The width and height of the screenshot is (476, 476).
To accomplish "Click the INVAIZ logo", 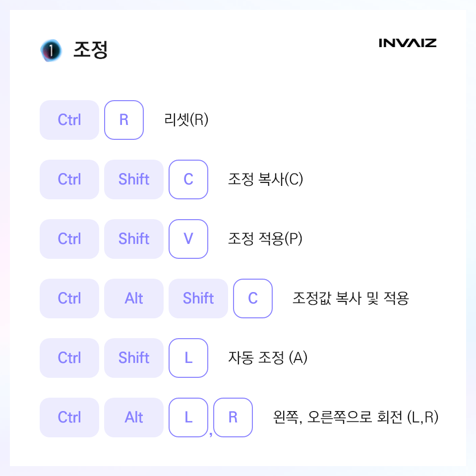I will coord(408,43).
